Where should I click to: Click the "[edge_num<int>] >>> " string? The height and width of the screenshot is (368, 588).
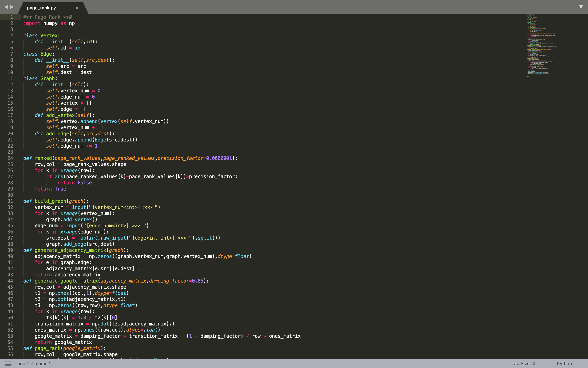pyautogui.click(x=115, y=226)
